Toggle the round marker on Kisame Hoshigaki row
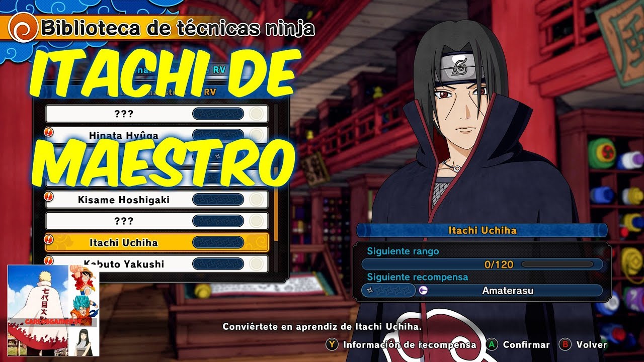Screen dimensions: 644x362 pyautogui.click(x=257, y=200)
